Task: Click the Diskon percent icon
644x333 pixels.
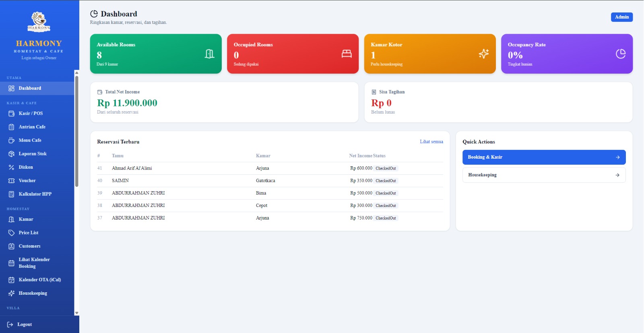Action: (x=11, y=167)
